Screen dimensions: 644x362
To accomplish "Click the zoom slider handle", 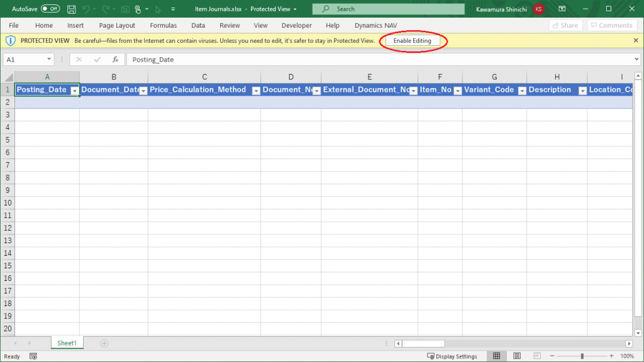I will pos(582,356).
